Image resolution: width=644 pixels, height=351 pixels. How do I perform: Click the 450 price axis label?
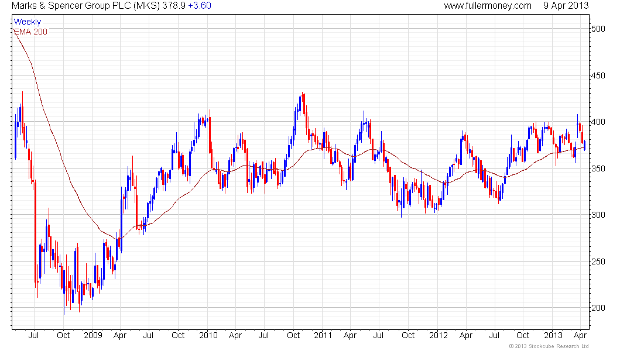point(598,75)
